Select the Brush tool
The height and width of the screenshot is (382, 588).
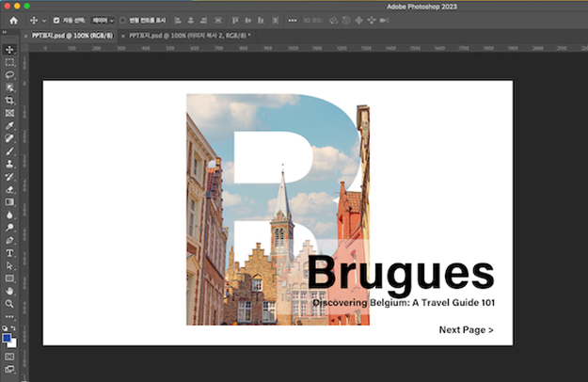(x=10, y=151)
